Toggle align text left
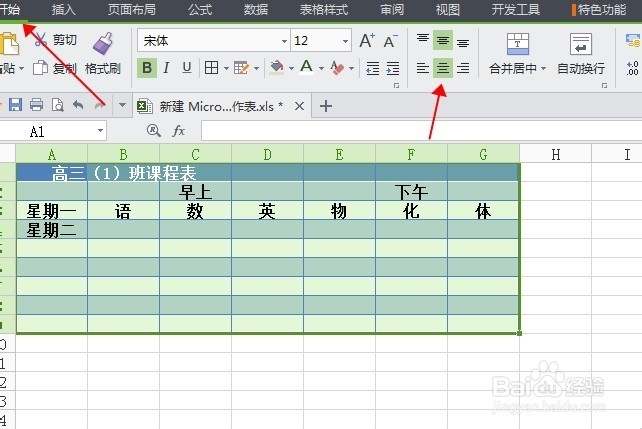The image size is (642, 429). 423,68
